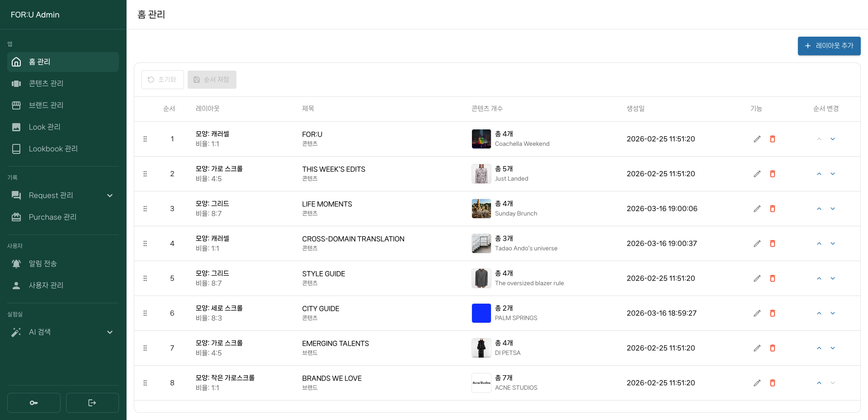
Task: Open 콘텐츠 관리 in sidebar
Action: [x=46, y=83]
